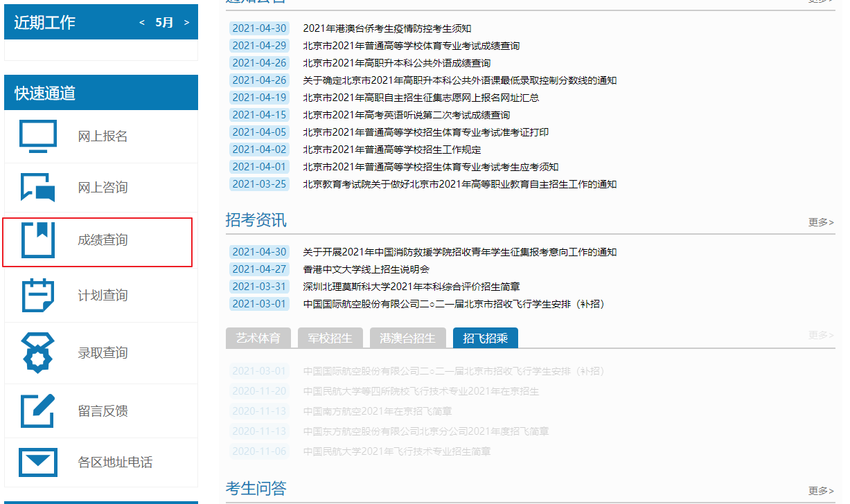Go to previous month in 近期工作
Image resolution: width=850 pixels, height=504 pixels.
point(142,23)
